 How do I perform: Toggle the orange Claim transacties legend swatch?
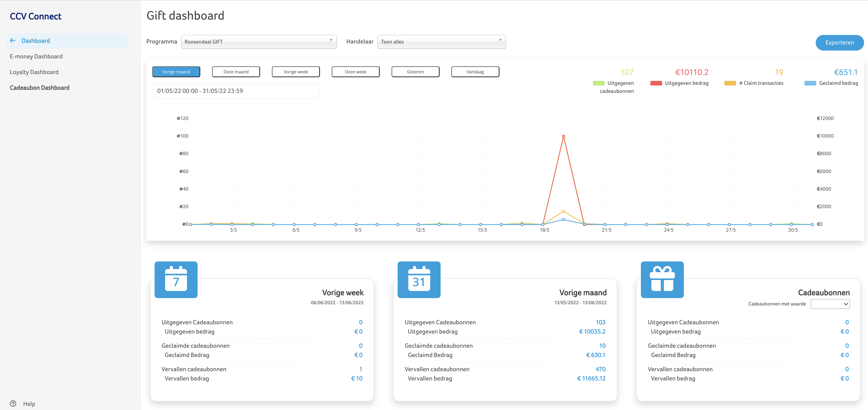click(x=730, y=83)
